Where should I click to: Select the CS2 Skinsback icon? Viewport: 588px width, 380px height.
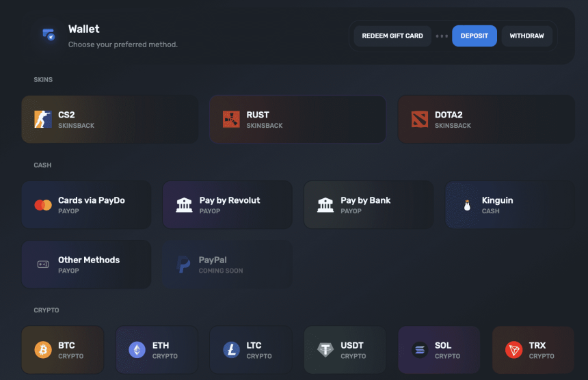point(43,120)
